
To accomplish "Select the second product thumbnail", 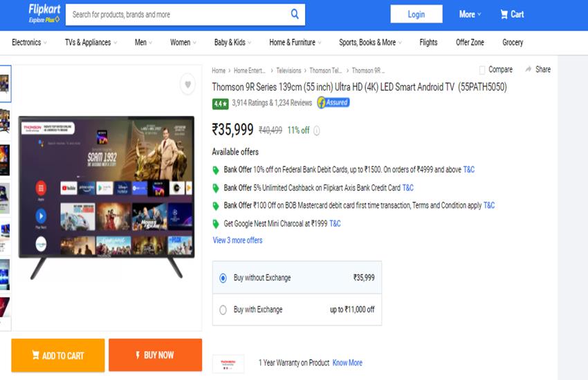I will coord(5,122).
